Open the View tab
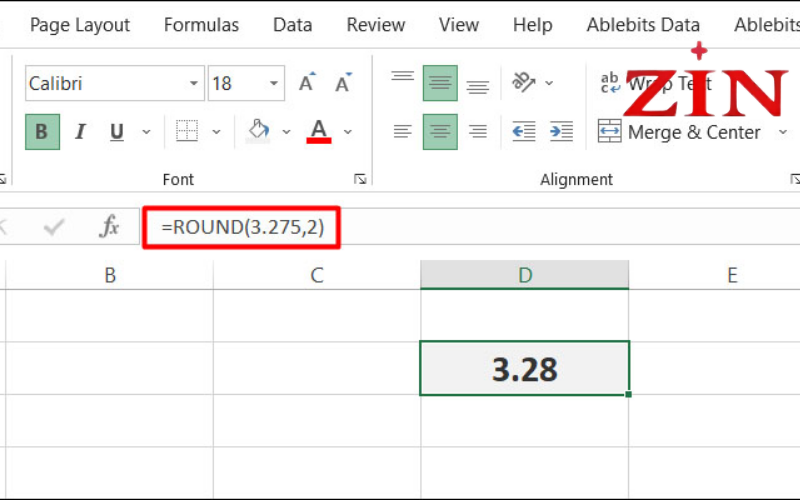Screen dimensions: 800x500 tap(459, 25)
